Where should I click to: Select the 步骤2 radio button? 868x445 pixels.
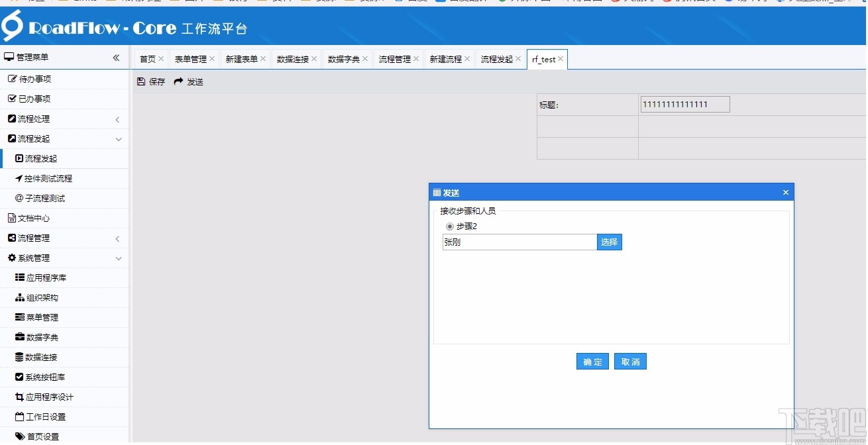449,226
